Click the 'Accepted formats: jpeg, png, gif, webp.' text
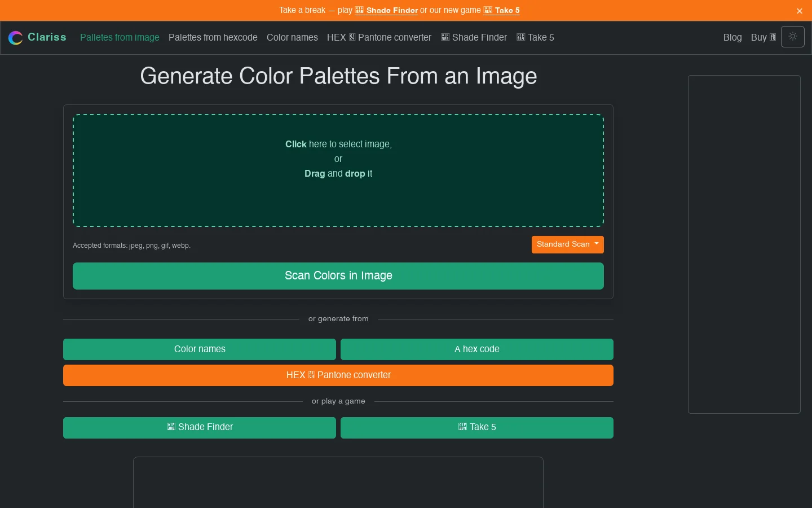Screen dimensions: 812x508 coord(131,246)
